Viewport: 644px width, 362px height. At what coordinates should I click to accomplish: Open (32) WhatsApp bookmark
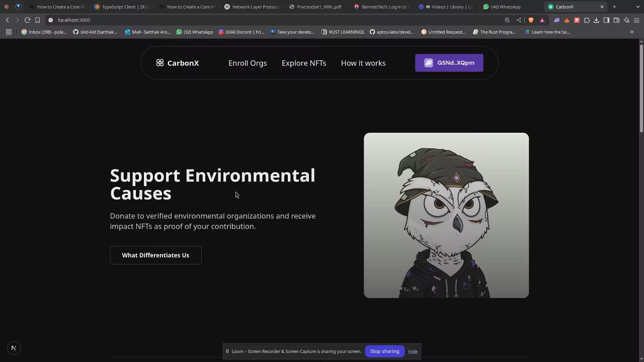tap(195, 32)
